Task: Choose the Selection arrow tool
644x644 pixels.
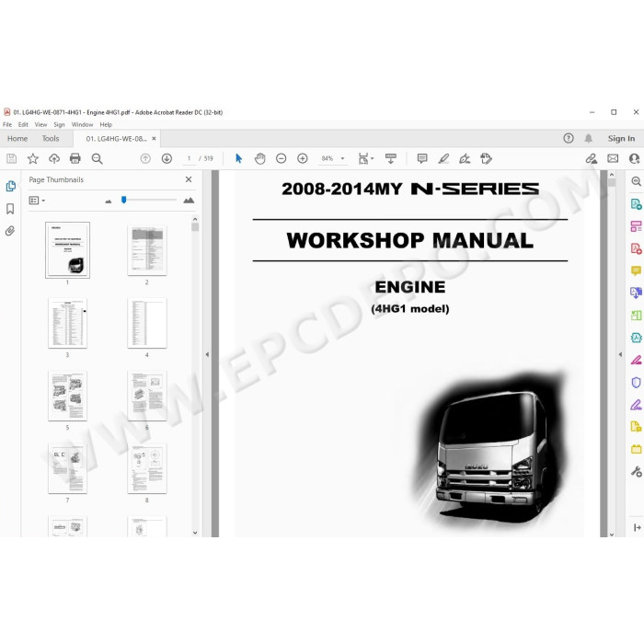Action: point(238,158)
